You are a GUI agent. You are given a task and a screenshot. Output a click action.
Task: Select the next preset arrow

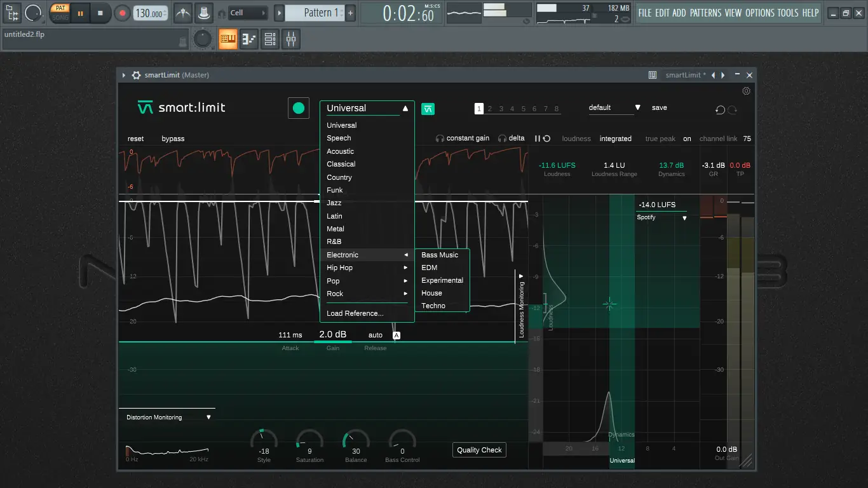click(722, 75)
